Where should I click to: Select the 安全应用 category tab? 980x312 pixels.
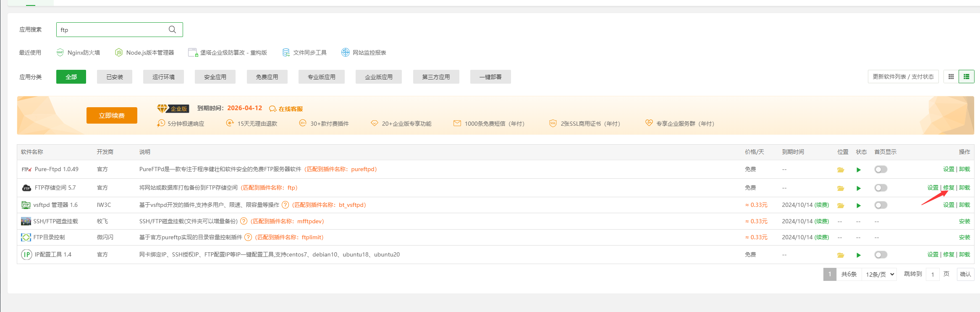tap(215, 77)
